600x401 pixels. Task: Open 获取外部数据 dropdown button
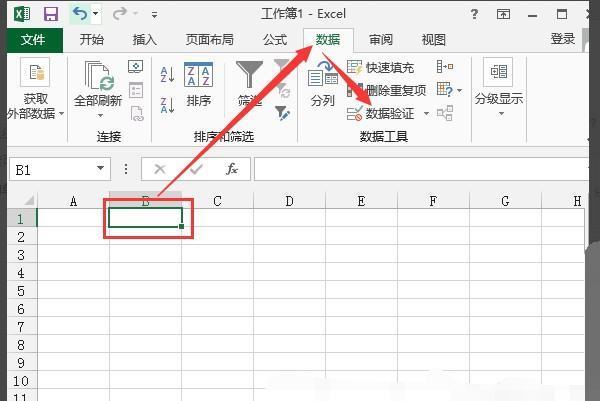click(x=35, y=89)
